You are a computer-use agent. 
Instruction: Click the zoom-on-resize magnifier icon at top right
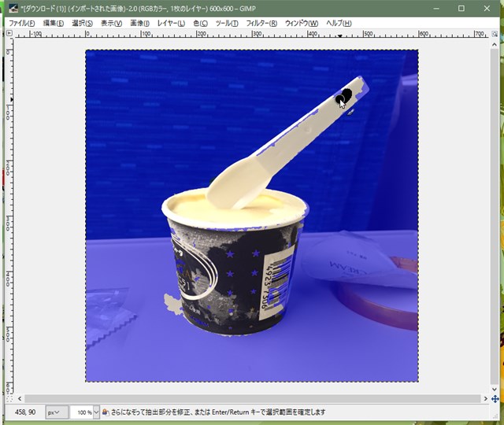[495, 34]
